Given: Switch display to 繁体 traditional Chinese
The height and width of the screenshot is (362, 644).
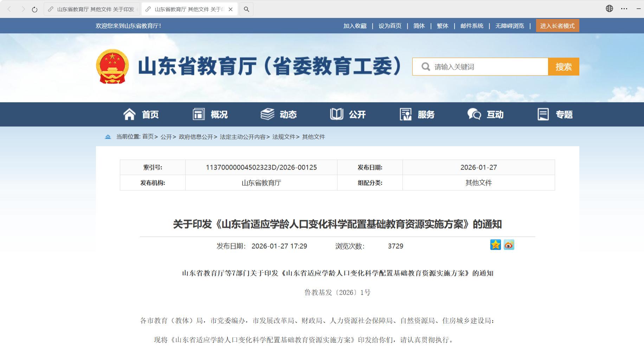Looking at the screenshot, I should 442,26.
